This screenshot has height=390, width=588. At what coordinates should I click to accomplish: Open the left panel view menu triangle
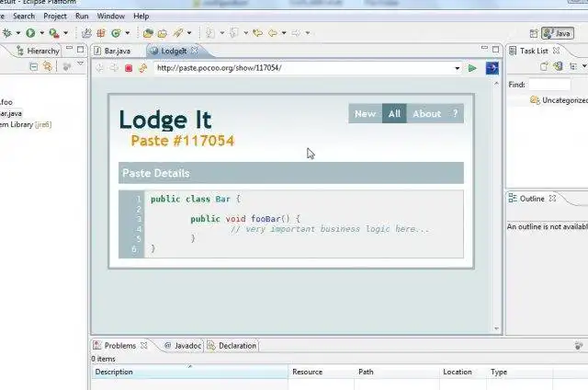[80, 63]
